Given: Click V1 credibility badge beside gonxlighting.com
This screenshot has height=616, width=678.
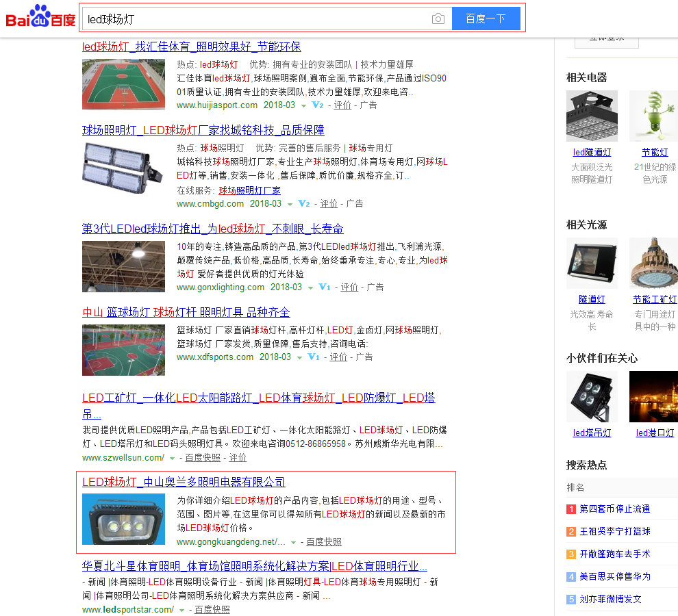Looking at the screenshot, I should (x=324, y=287).
